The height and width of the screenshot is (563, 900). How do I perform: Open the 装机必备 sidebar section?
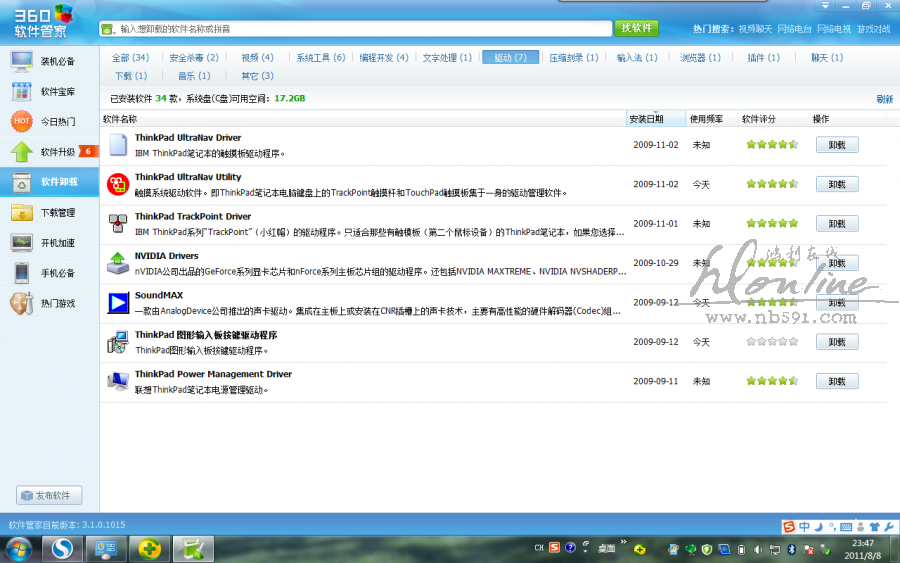tap(50, 61)
